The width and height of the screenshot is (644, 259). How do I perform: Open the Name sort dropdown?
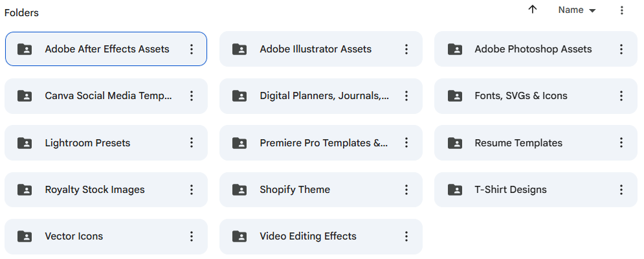pyautogui.click(x=577, y=10)
